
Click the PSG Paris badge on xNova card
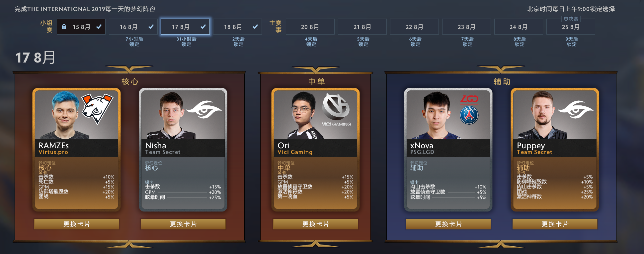coord(469,115)
